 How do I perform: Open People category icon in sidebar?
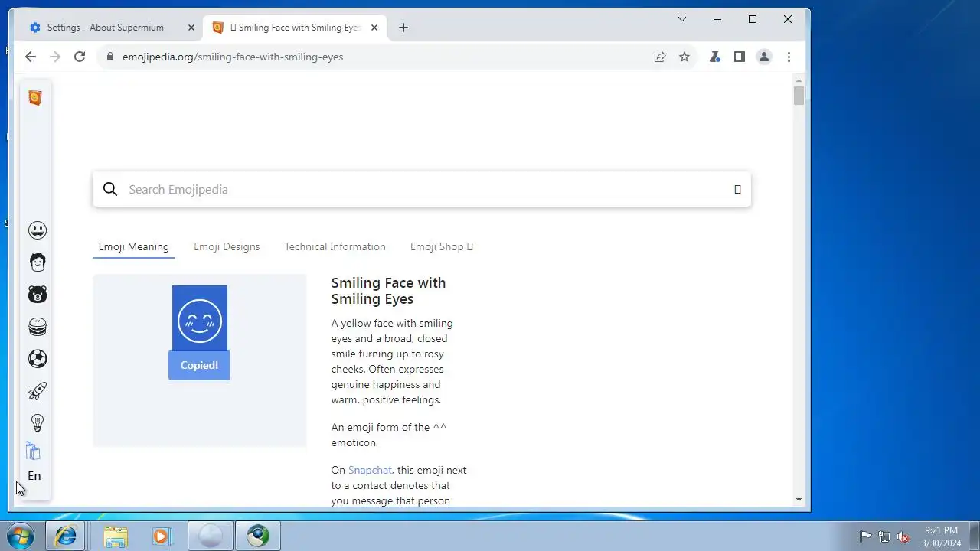tap(38, 262)
